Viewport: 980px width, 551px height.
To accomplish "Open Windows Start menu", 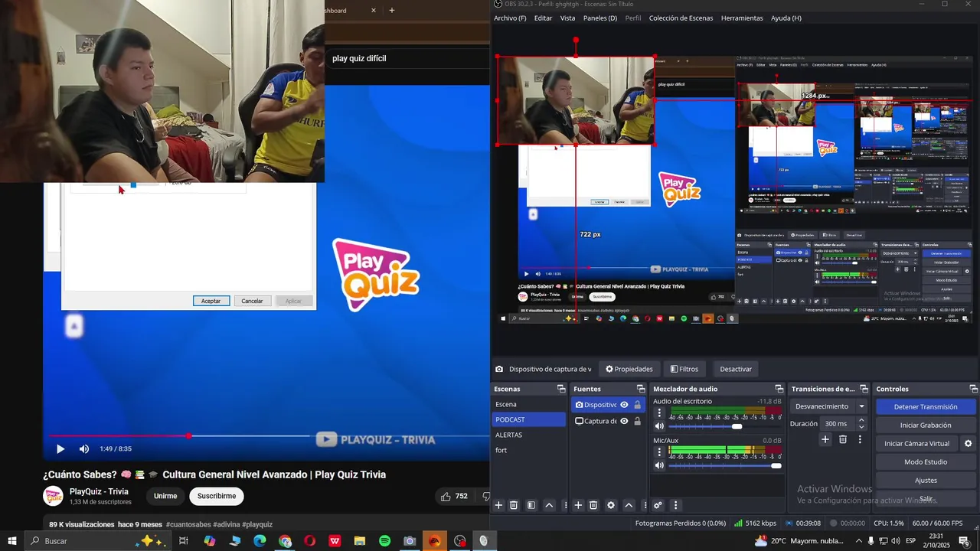I will pyautogui.click(x=12, y=541).
